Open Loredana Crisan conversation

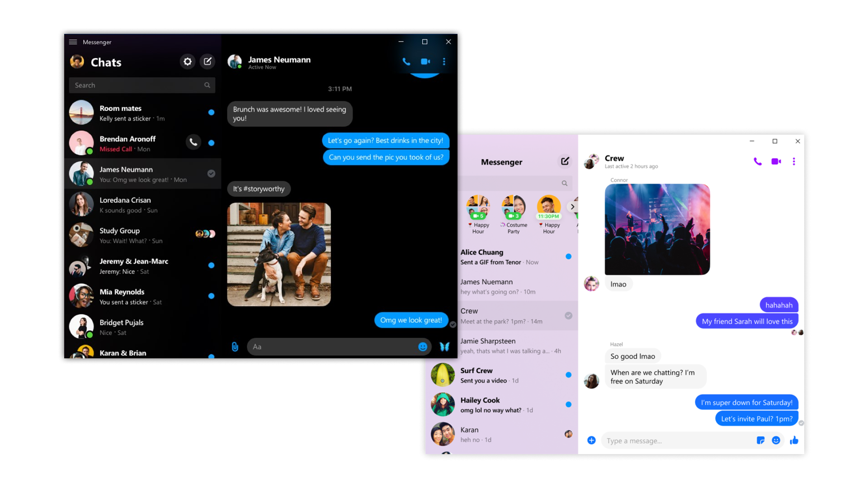coord(143,205)
